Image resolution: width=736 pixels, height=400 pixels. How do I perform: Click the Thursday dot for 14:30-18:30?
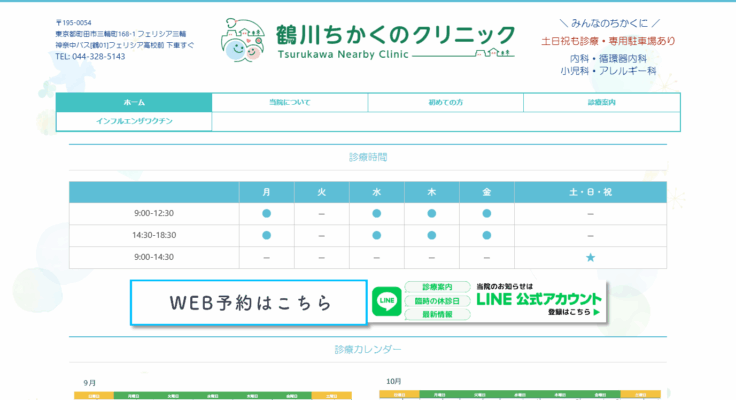(431, 235)
